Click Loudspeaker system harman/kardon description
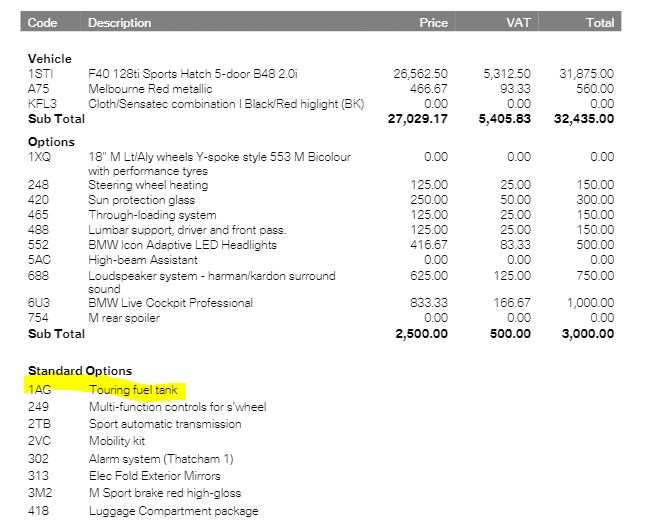This screenshot has width=649, height=520. tap(212, 282)
